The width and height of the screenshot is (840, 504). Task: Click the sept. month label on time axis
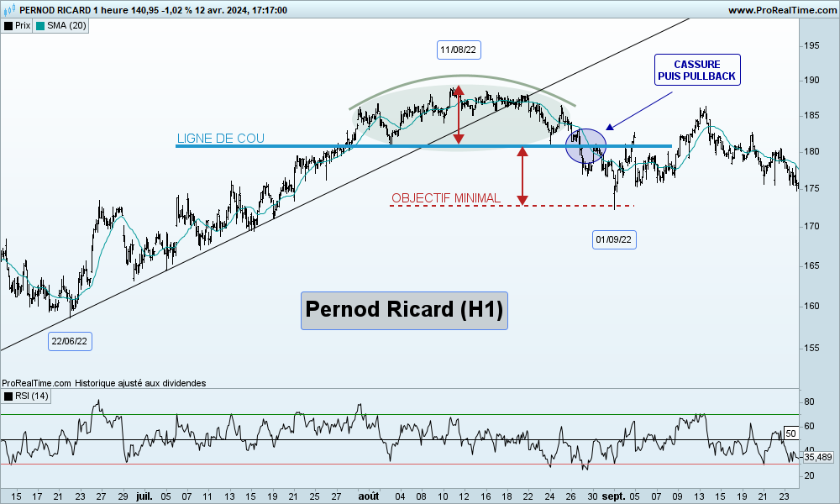(613, 496)
